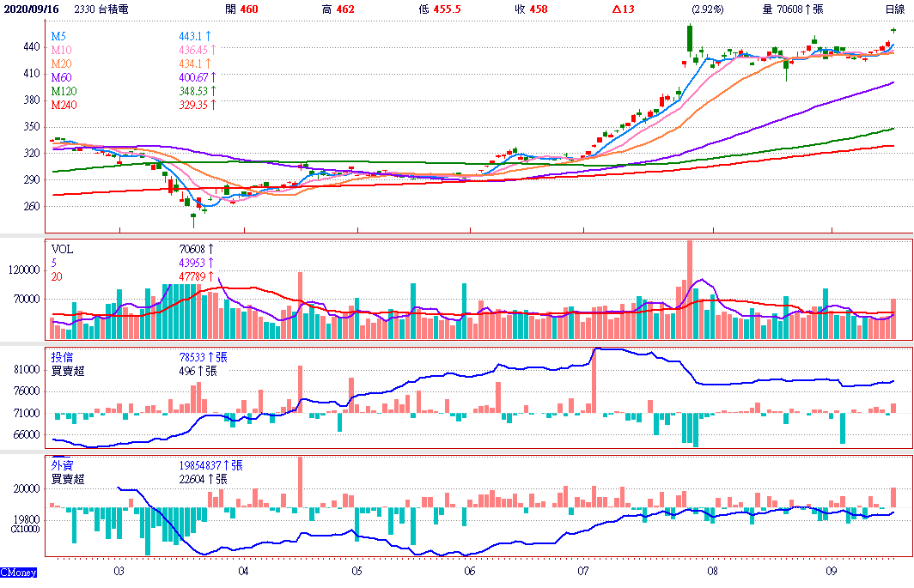Click the CMoney logo in bottom corner
The width and height of the screenshot is (914, 588).
[x=18, y=573]
